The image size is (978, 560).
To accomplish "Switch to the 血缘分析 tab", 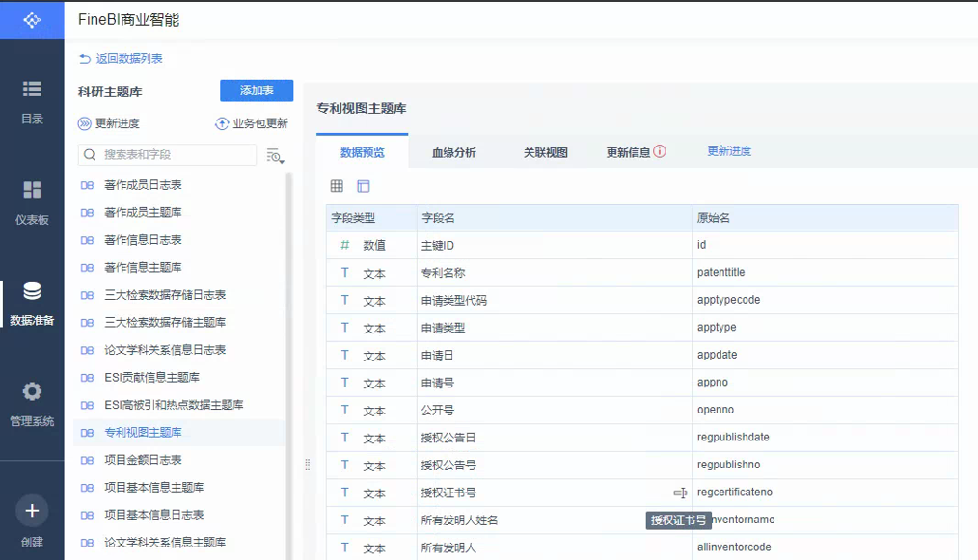I will (453, 152).
